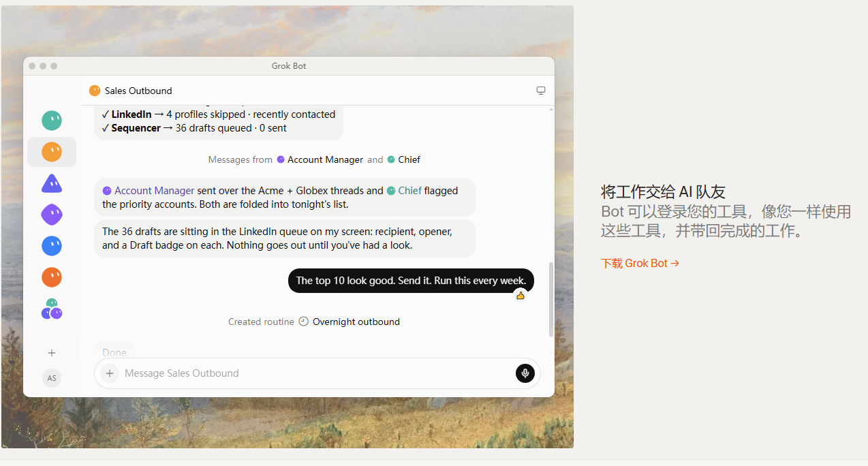Open the teal bot in the sidebar
This screenshot has height=466, width=868.
point(52,121)
